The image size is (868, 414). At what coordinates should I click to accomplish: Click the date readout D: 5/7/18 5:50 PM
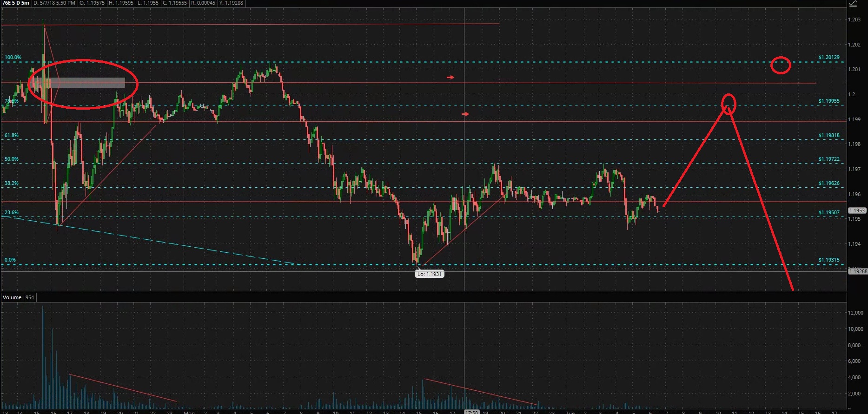[x=54, y=3]
